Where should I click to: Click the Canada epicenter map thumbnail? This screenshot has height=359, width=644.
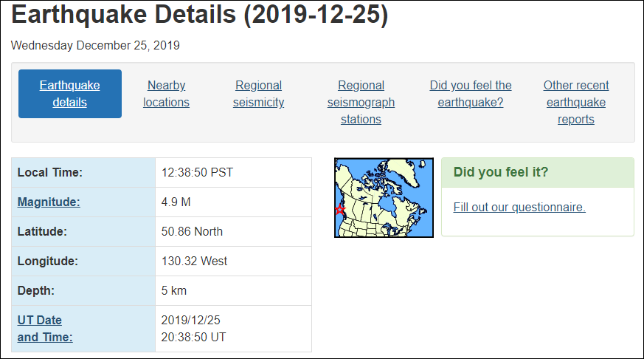(384, 197)
